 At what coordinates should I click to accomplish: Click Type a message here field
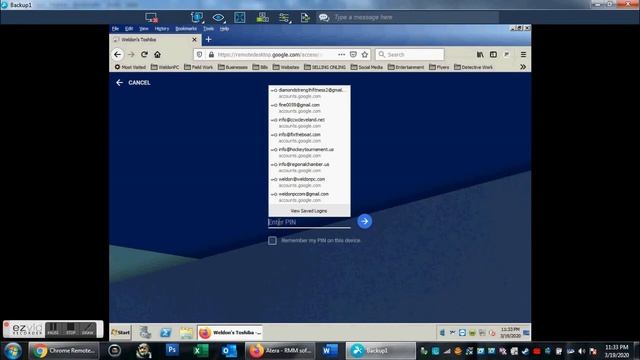click(416, 18)
